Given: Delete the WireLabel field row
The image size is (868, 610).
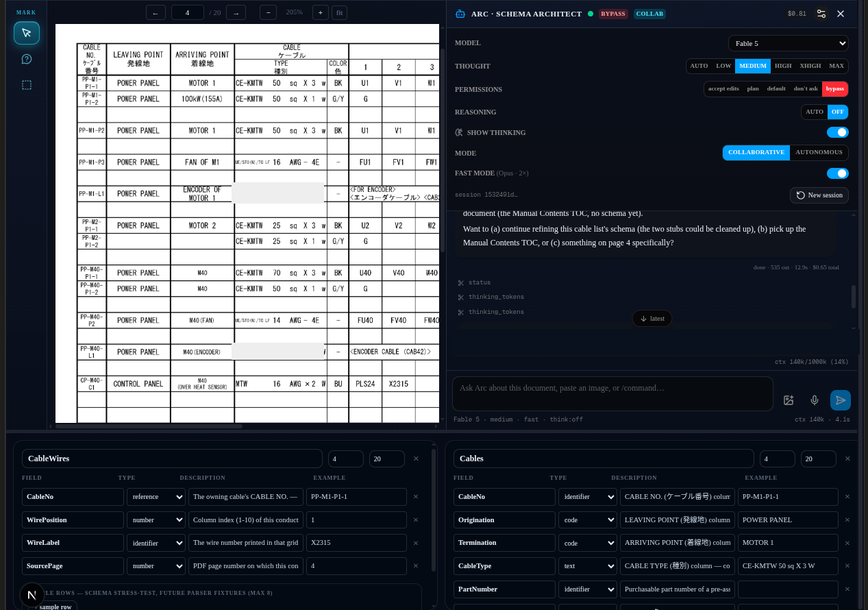Looking at the screenshot, I should click(415, 543).
